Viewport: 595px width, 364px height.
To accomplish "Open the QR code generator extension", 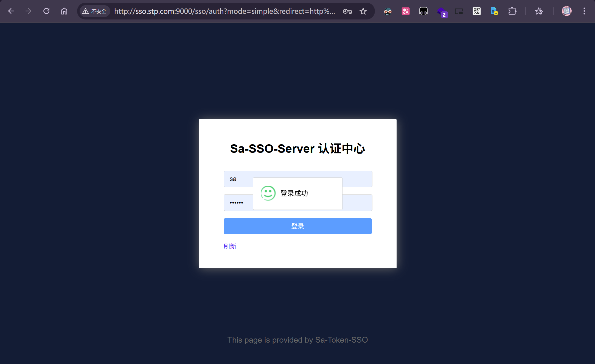I will (x=476, y=11).
